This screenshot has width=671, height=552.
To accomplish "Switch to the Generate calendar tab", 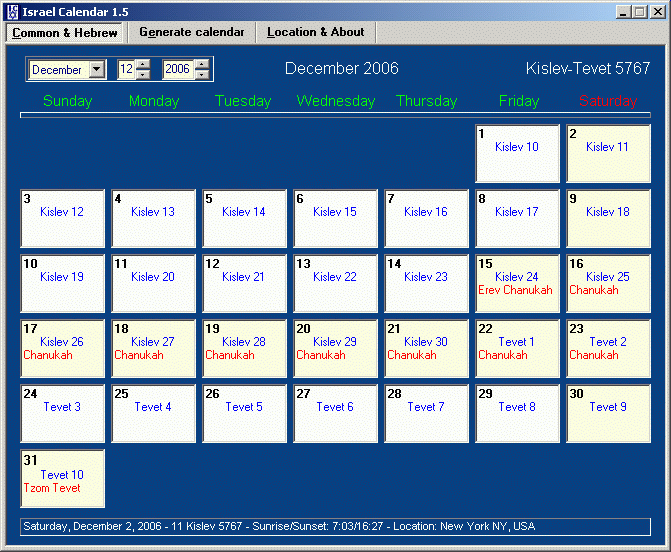I will pyautogui.click(x=192, y=32).
